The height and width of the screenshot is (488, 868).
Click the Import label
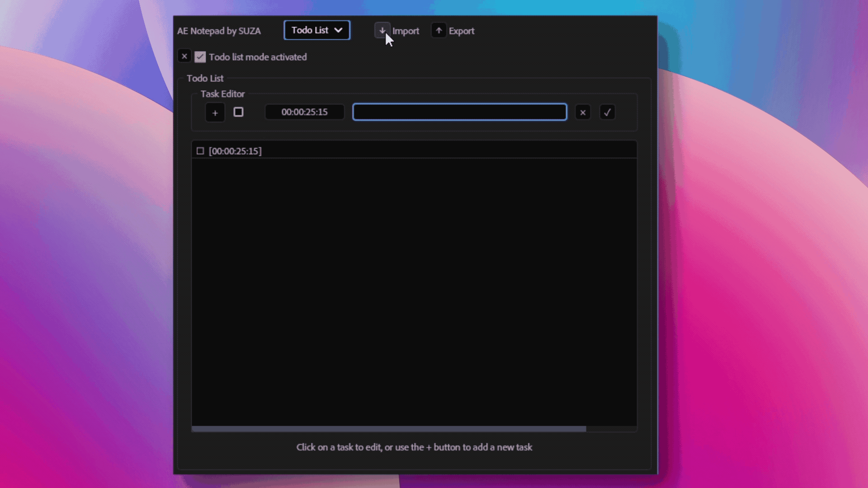pos(406,31)
